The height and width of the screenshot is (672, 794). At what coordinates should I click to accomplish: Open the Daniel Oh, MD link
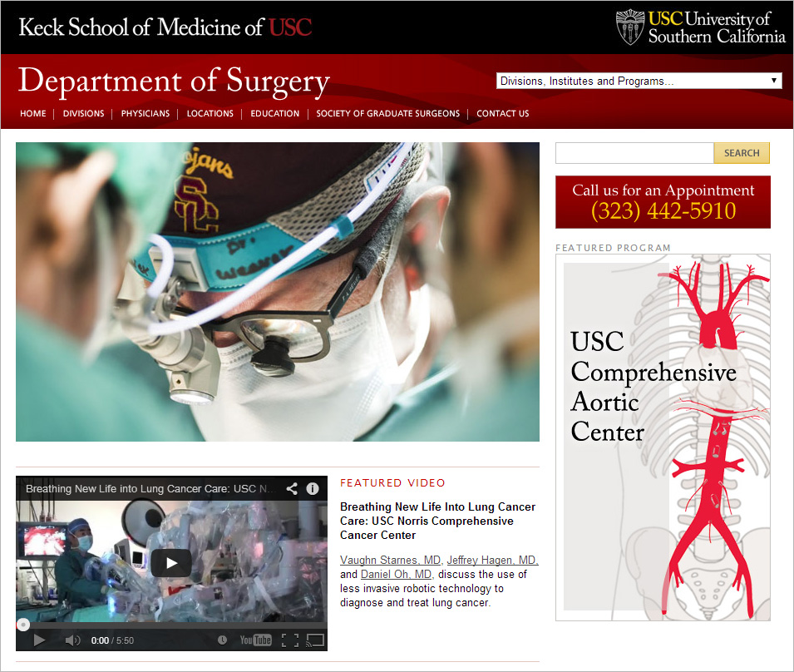tap(396, 574)
